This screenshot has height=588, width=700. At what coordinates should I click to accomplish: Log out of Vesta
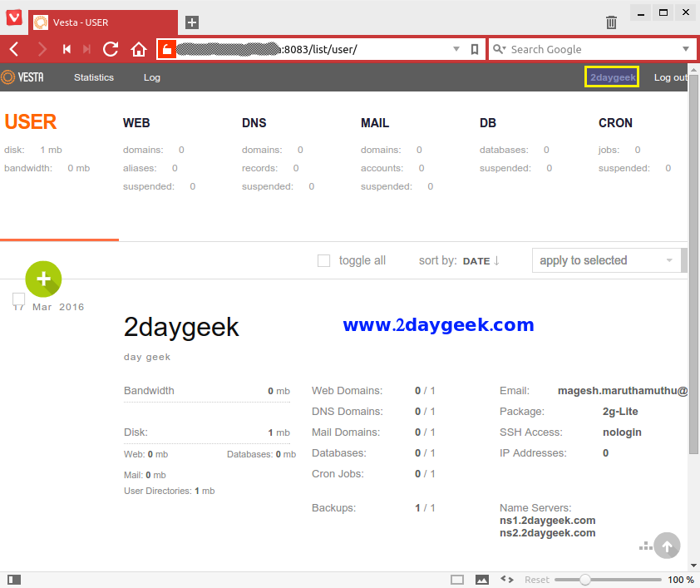point(671,77)
